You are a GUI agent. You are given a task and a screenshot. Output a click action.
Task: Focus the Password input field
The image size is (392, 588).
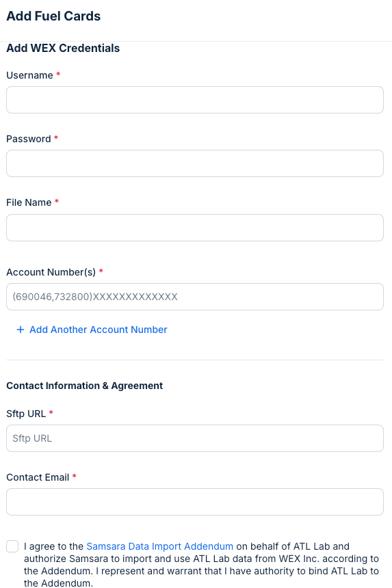195,163
